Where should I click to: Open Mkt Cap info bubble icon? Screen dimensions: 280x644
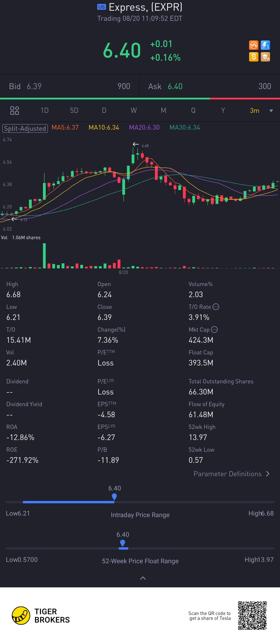[214, 329]
